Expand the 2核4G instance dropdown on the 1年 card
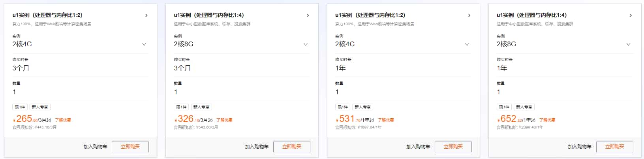644x159 pixels. [467, 44]
